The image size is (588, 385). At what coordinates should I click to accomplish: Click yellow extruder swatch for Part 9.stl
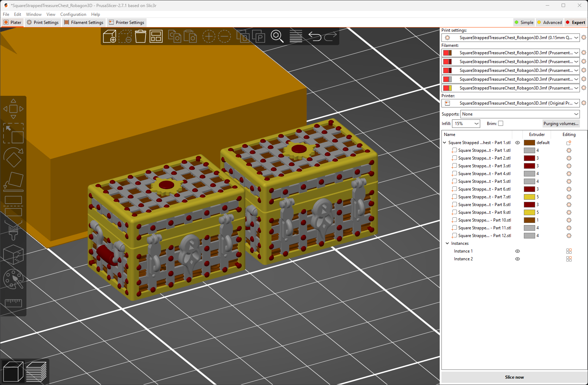(x=529, y=212)
